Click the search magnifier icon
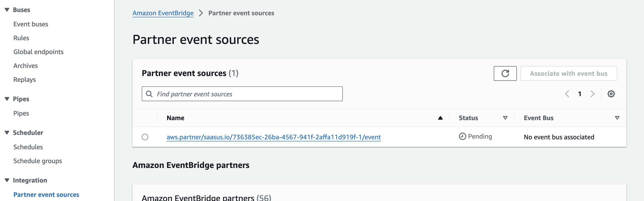This screenshot has width=644, height=201. pos(149,94)
